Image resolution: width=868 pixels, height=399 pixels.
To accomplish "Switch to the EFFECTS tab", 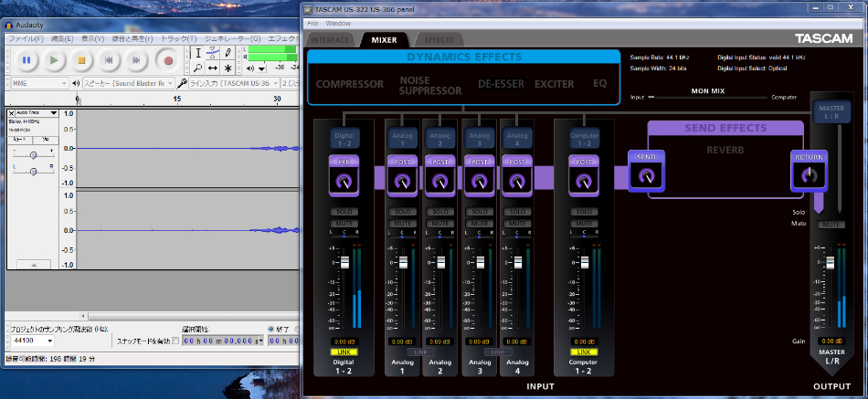I will (x=439, y=40).
